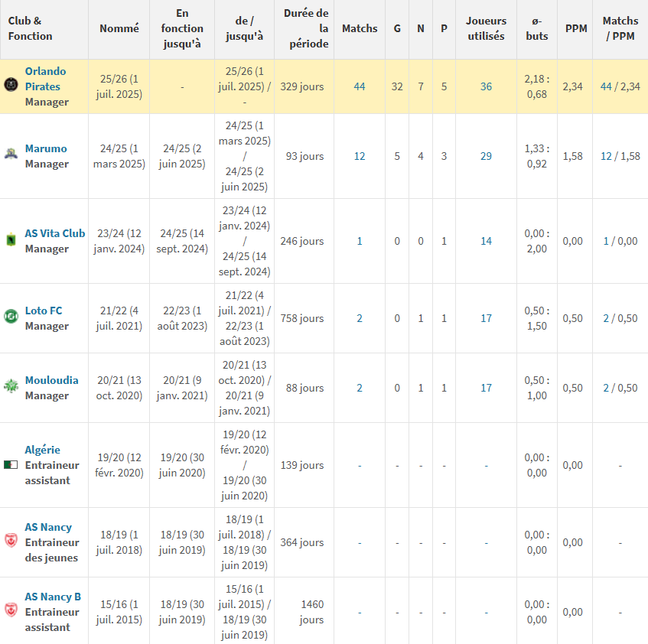This screenshot has height=644, width=648.
Task: Click the 2,34 PPM value for Orlando Pirates
Action: [572, 86]
